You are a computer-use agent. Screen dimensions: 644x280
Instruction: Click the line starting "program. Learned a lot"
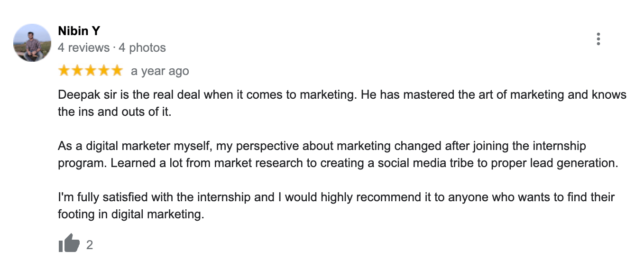tap(338, 163)
